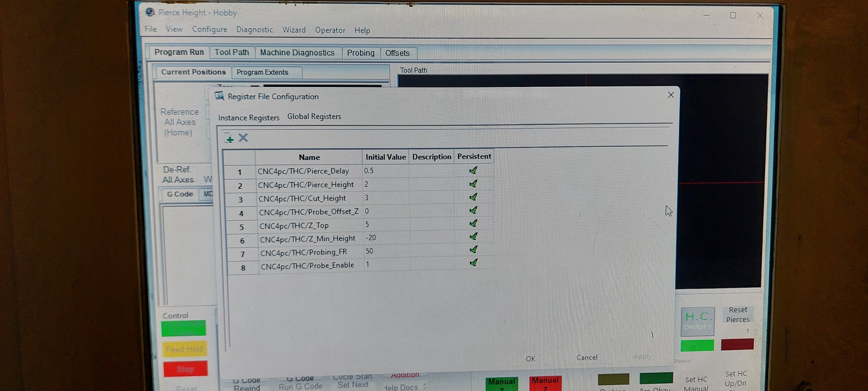Open the Diagnostic menu
868x391 pixels.
pyautogui.click(x=255, y=30)
